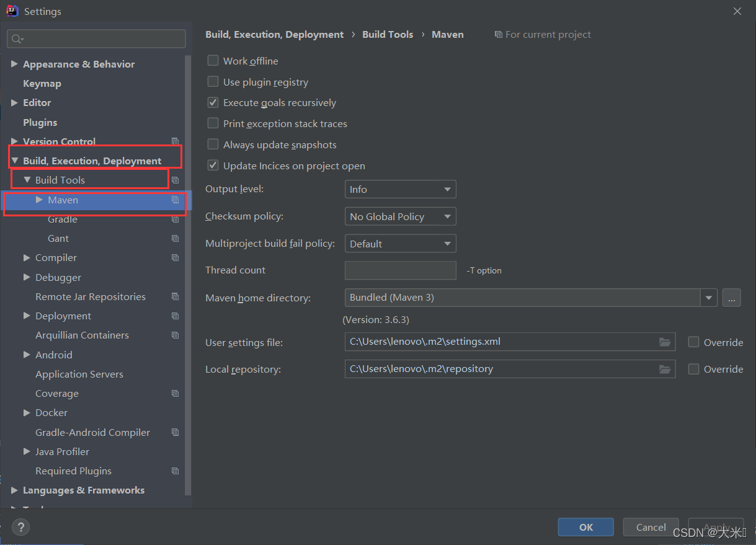This screenshot has width=756, height=545.
Task: Click the project-scope icon beside Required Plugins
Action: (x=176, y=471)
